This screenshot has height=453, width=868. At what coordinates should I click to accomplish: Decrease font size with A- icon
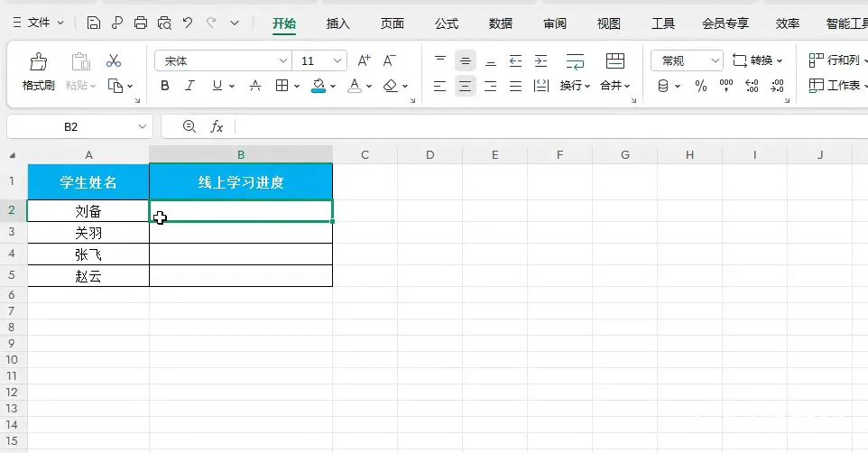[389, 60]
